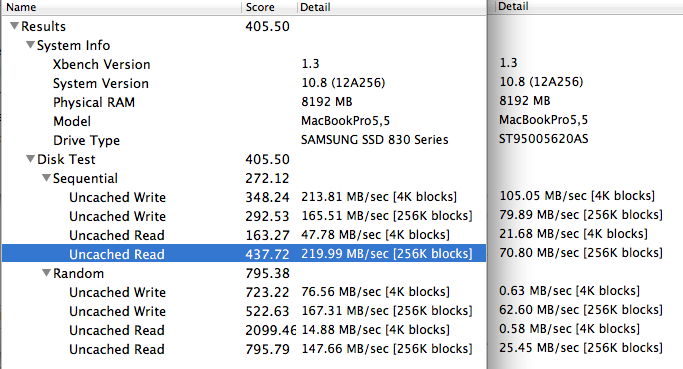This screenshot has width=683, height=369.
Task: Click the 147.66 MB/sec detail cell
Action: click(387, 349)
